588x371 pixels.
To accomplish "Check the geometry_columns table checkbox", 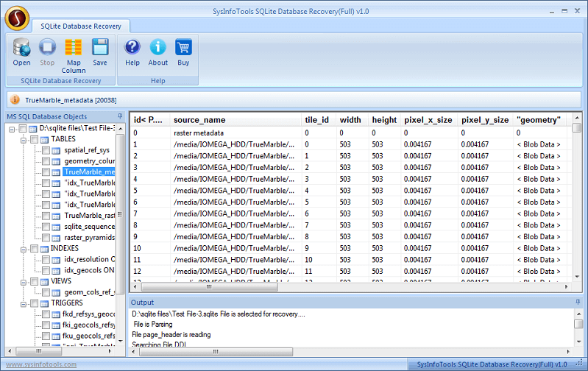I will (x=46, y=161).
